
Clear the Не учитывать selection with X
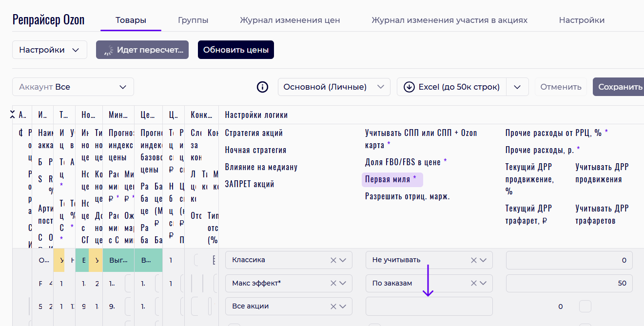click(x=473, y=260)
